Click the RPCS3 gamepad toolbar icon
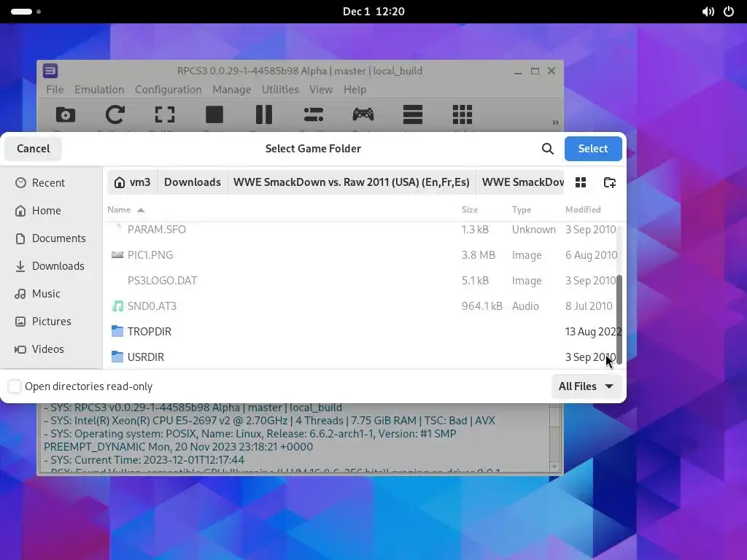The height and width of the screenshot is (560, 747). pos(363,114)
